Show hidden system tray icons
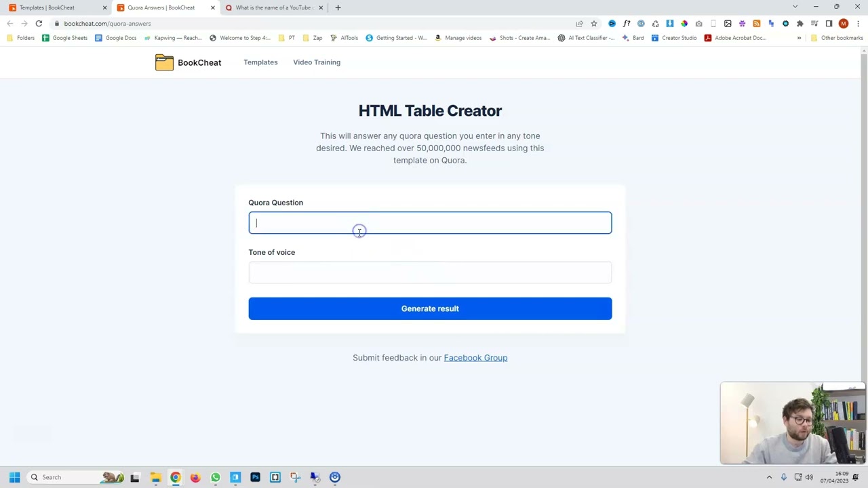 [x=769, y=477]
